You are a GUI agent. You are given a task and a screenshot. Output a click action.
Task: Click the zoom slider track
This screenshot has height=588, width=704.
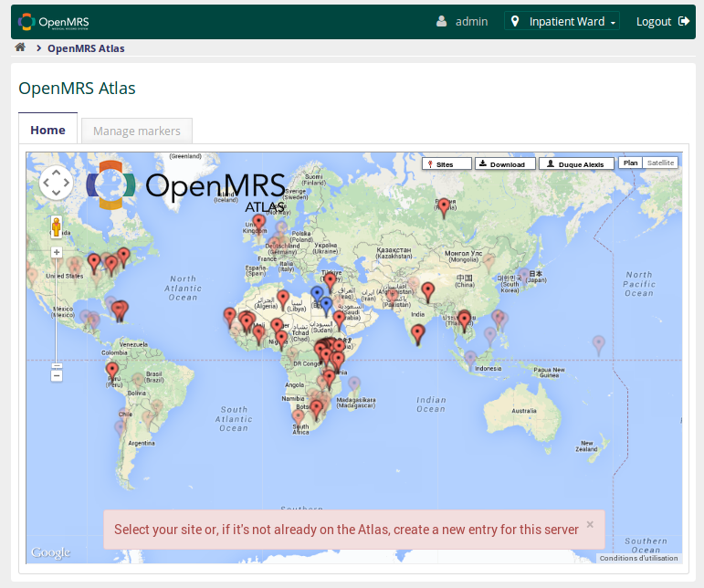[57, 312]
